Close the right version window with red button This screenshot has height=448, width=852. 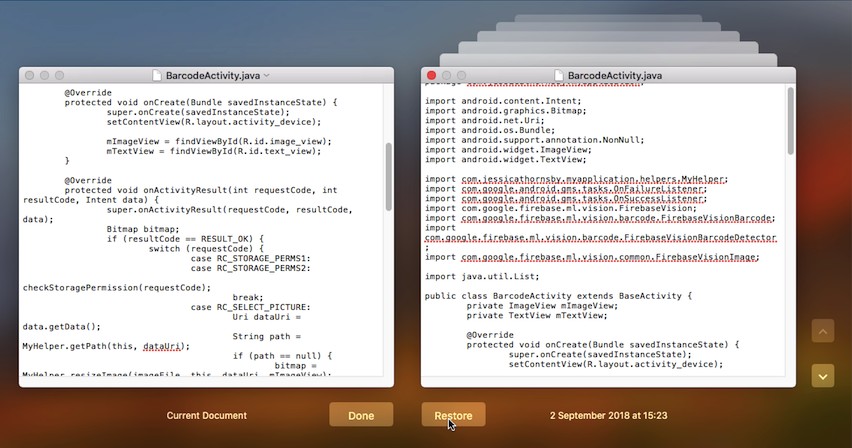click(x=432, y=76)
